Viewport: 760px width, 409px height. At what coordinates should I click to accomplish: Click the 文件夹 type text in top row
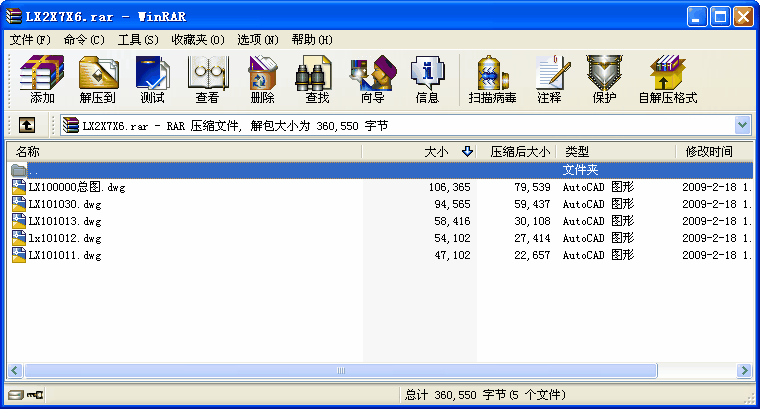580,170
